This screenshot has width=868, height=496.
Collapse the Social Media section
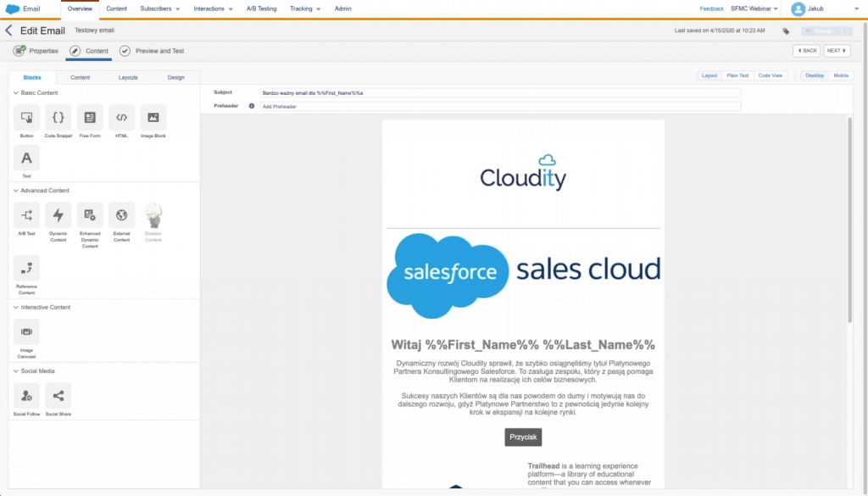(x=15, y=371)
